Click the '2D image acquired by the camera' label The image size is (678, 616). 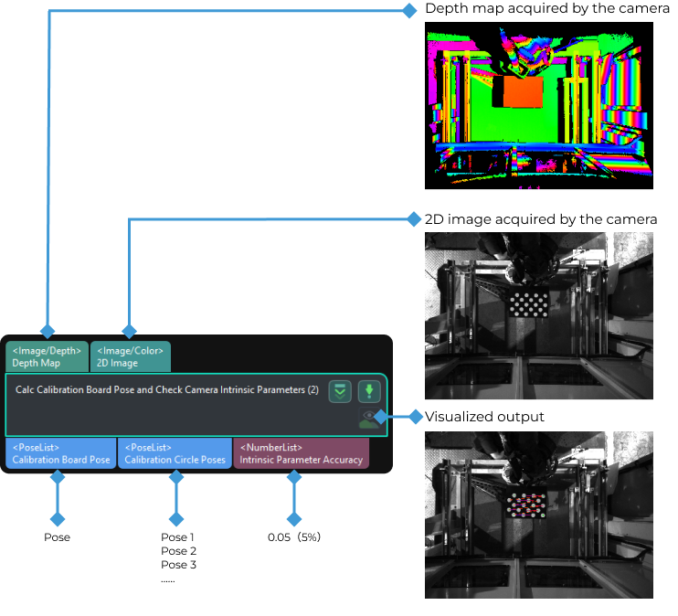pyautogui.click(x=541, y=219)
